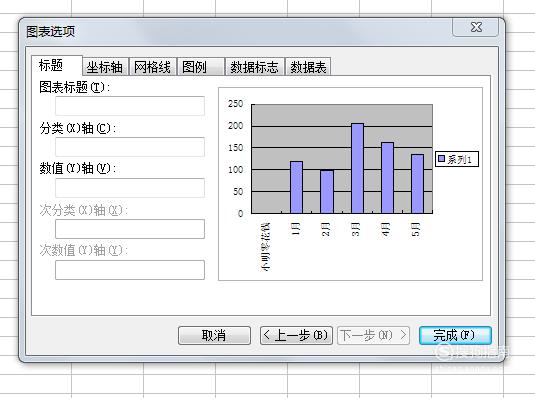Click the 图表标题(T) label text
535x398 pixels.
tap(74, 87)
